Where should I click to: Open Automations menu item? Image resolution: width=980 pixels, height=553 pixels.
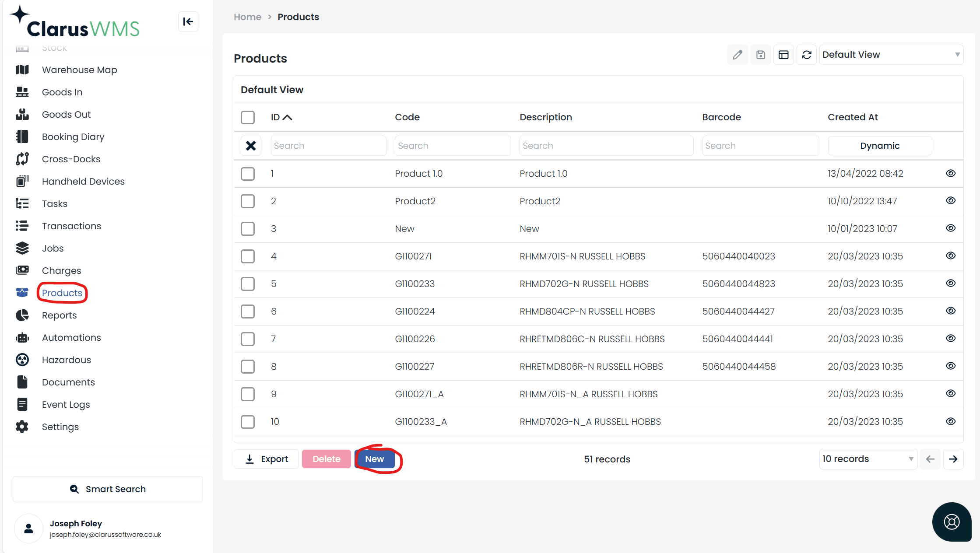(71, 338)
